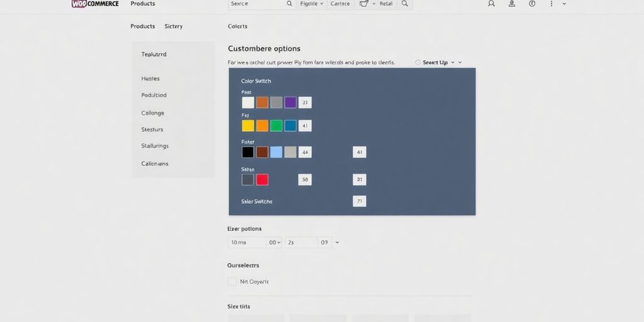Open the Figuile dropdown

(x=311, y=4)
